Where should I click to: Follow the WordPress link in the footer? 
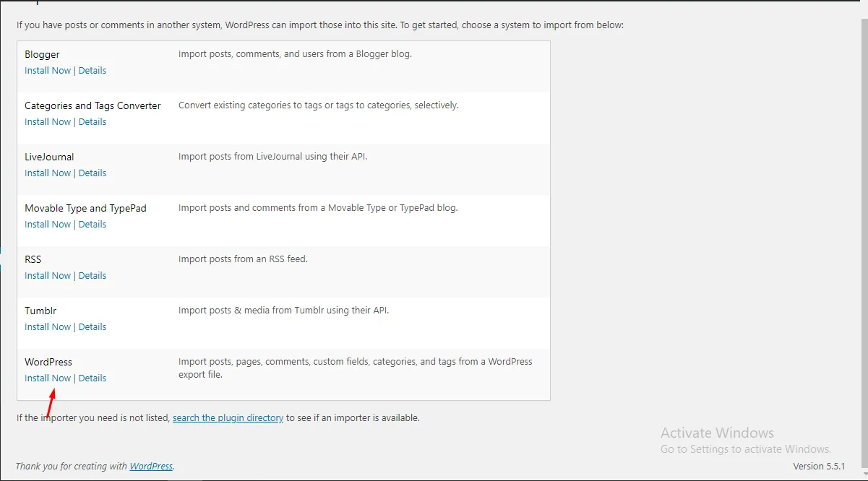151,467
